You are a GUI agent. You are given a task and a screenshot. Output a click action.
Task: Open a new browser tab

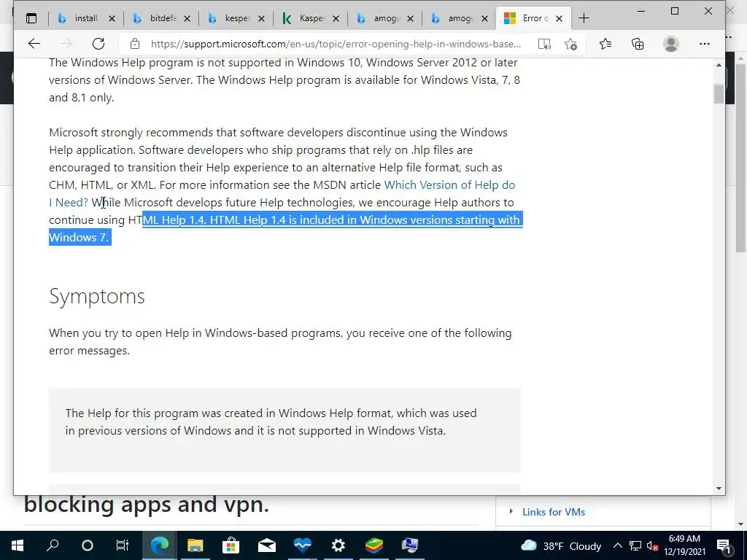(584, 18)
